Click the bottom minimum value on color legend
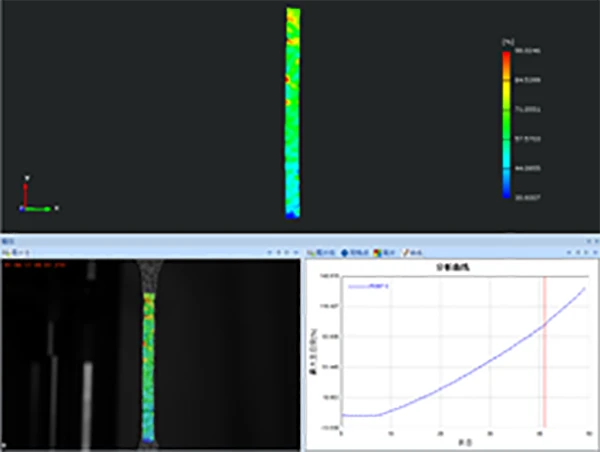 (x=527, y=197)
